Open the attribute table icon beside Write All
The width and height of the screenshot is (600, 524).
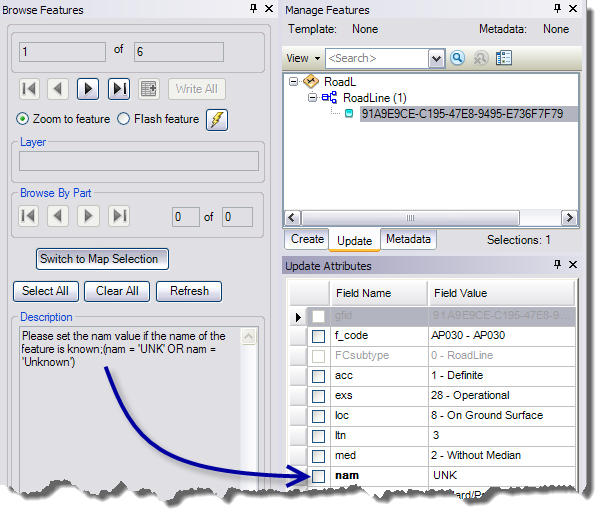(x=149, y=89)
